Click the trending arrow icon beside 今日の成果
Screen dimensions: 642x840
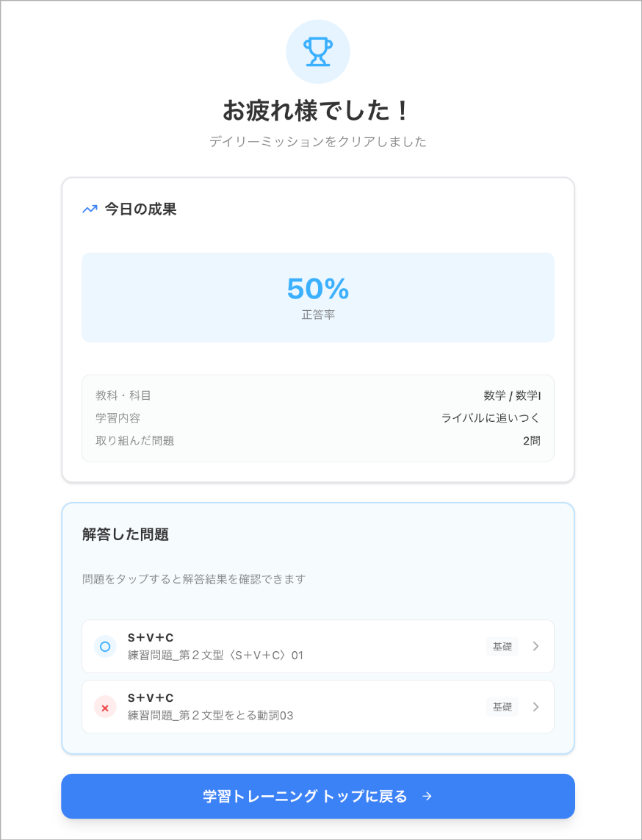[90, 209]
